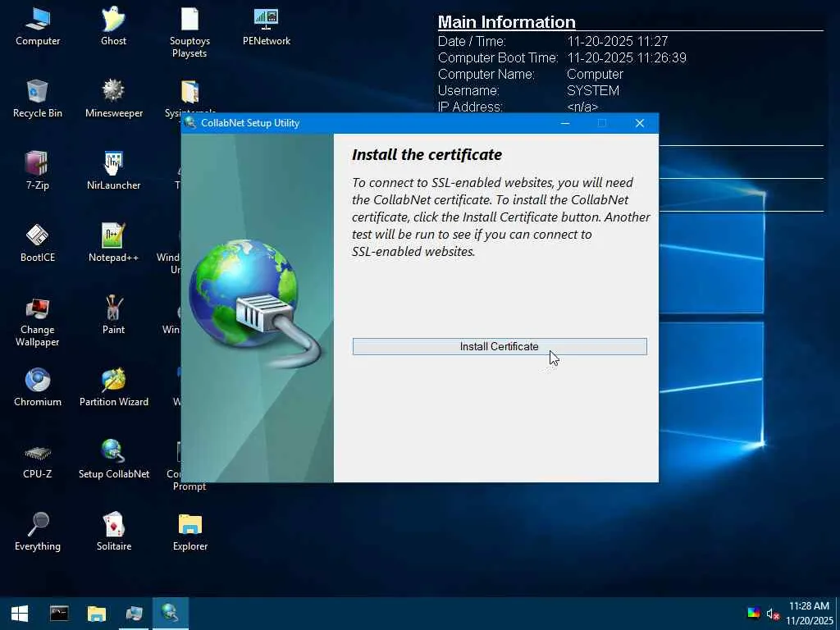The image size is (840, 630).
Task: Select the 7-Zip desktop icon
Action: (38, 171)
